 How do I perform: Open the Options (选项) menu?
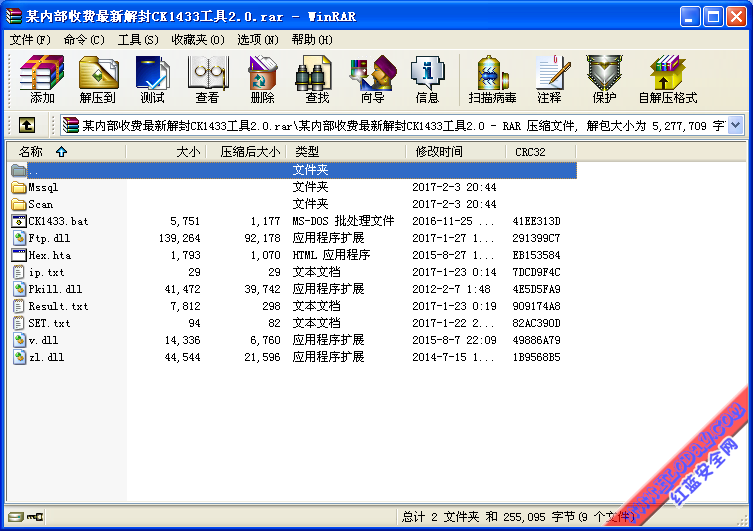coord(258,40)
